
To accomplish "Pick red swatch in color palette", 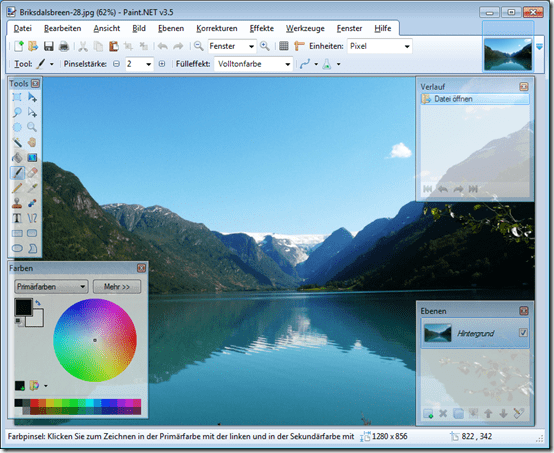I will click(x=34, y=403).
